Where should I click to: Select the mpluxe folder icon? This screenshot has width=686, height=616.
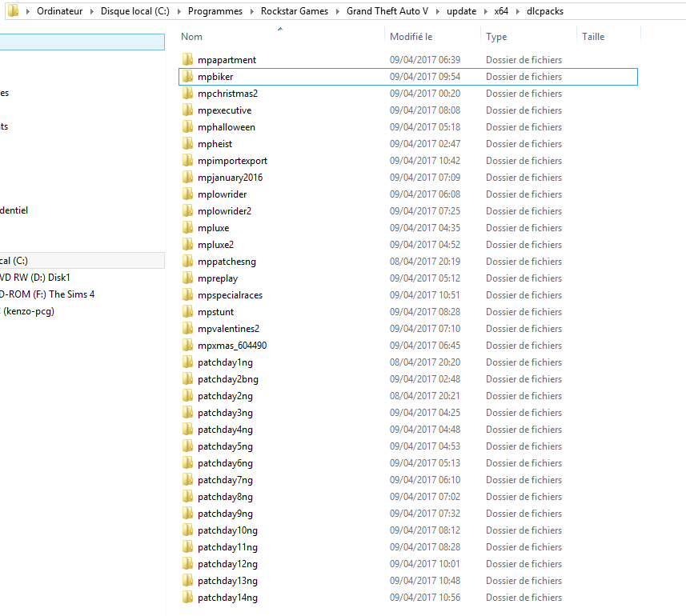point(187,227)
